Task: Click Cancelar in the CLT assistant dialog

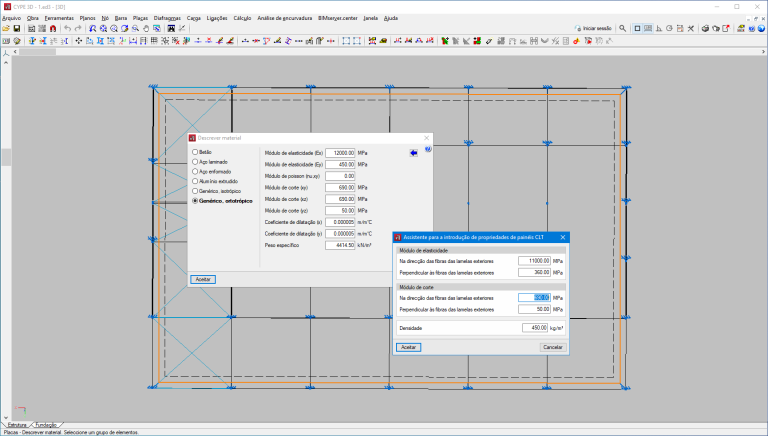Action: (552, 347)
